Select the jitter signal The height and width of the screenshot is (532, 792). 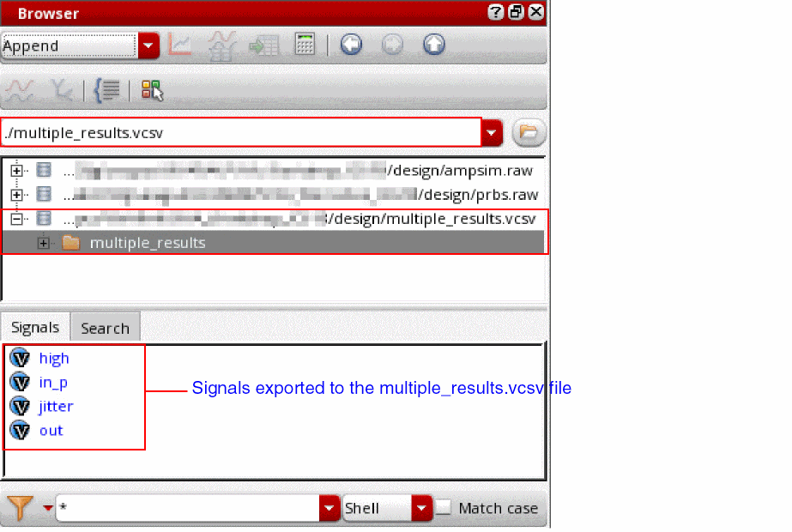[56, 406]
